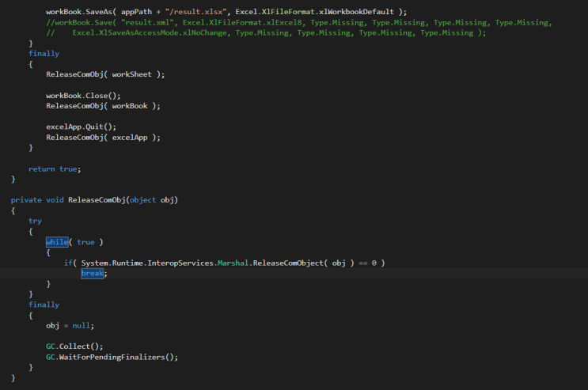The image size is (588, 390).
Task: Click 'finally' keyword above ReleaseComObj( workSheet )
Action: pos(44,54)
